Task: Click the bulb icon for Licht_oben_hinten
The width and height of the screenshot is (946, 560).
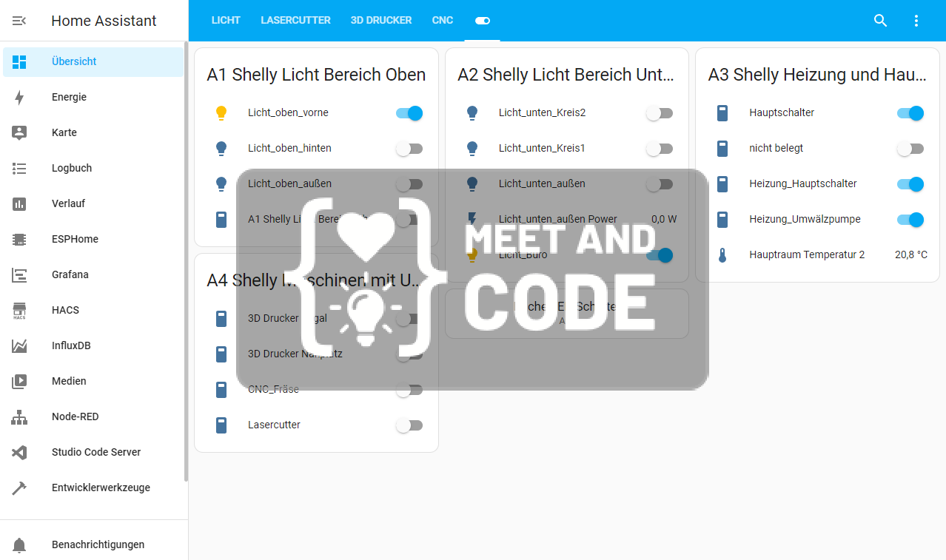Action: tap(221, 149)
